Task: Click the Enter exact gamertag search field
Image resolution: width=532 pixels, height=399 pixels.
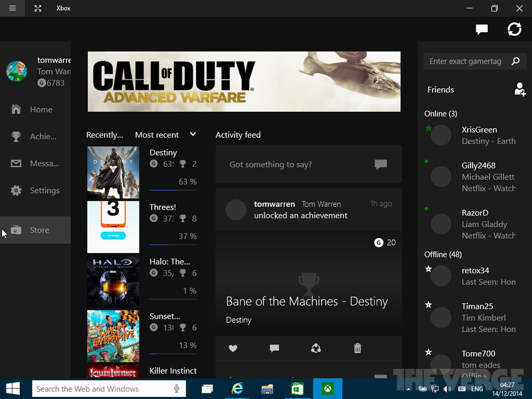Action: click(x=465, y=62)
